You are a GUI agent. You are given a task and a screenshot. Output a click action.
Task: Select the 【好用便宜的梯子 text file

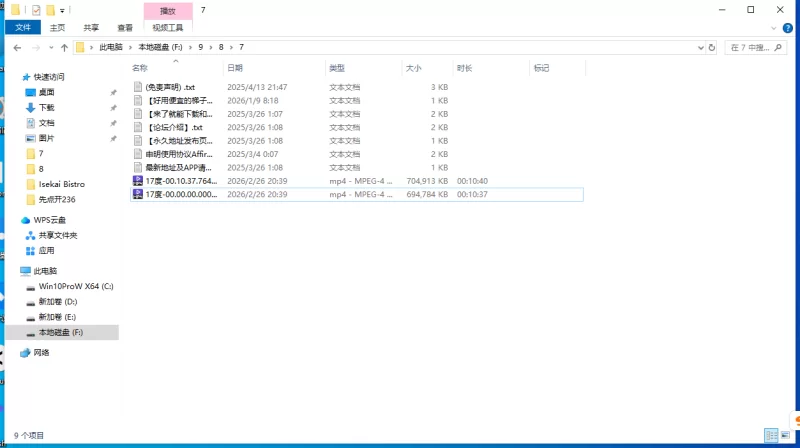pos(179,101)
